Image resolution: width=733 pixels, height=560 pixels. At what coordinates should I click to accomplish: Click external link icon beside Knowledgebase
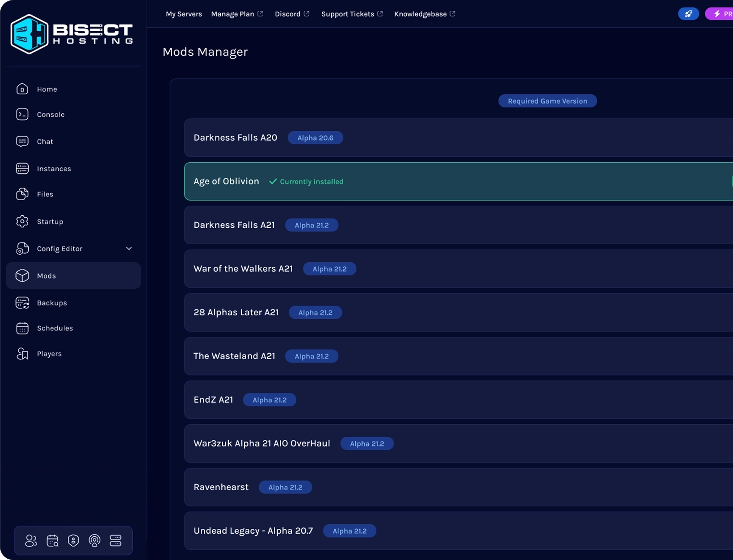pos(452,14)
